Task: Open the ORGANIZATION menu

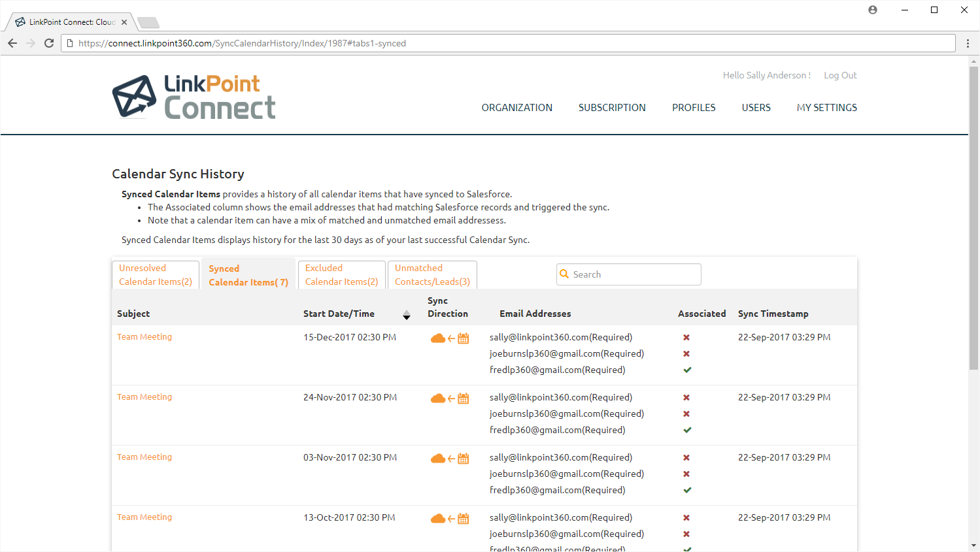Action: tap(517, 108)
